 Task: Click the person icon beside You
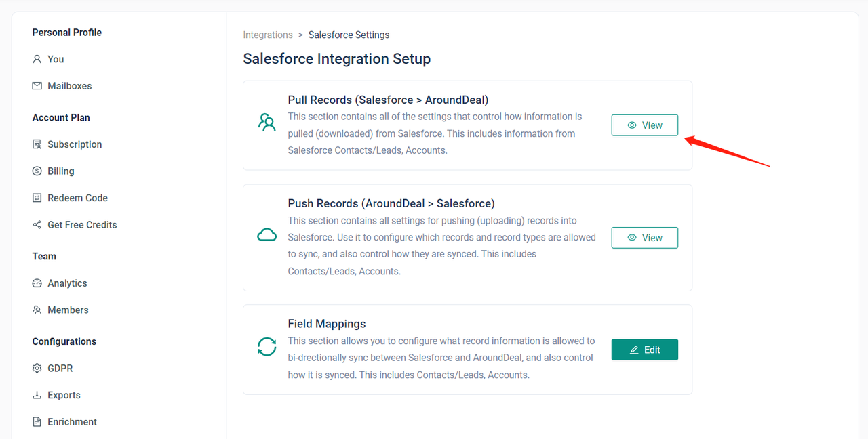tap(37, 59)
